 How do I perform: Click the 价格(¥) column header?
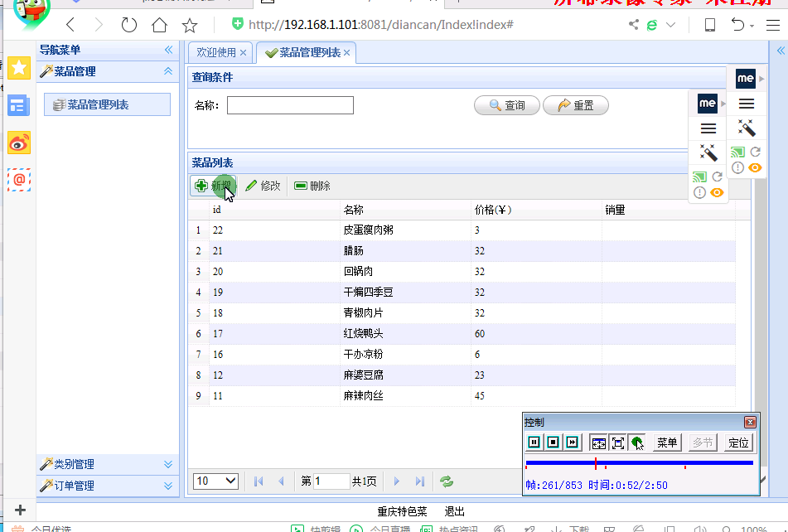tap(536, 210)
